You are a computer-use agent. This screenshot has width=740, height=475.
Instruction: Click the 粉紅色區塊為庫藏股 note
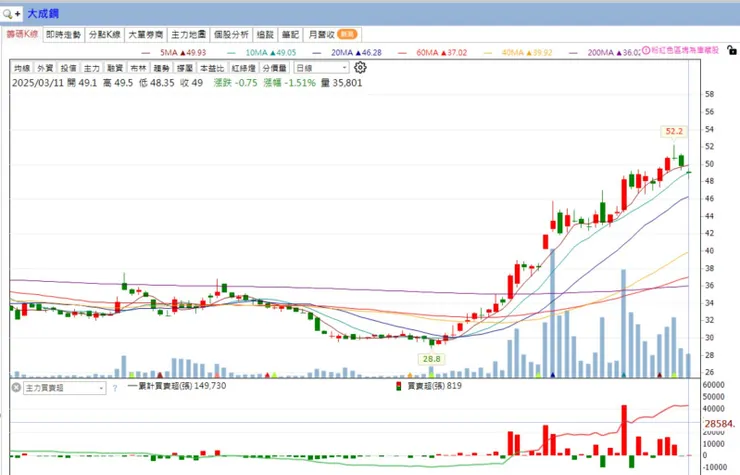point(685,50)
